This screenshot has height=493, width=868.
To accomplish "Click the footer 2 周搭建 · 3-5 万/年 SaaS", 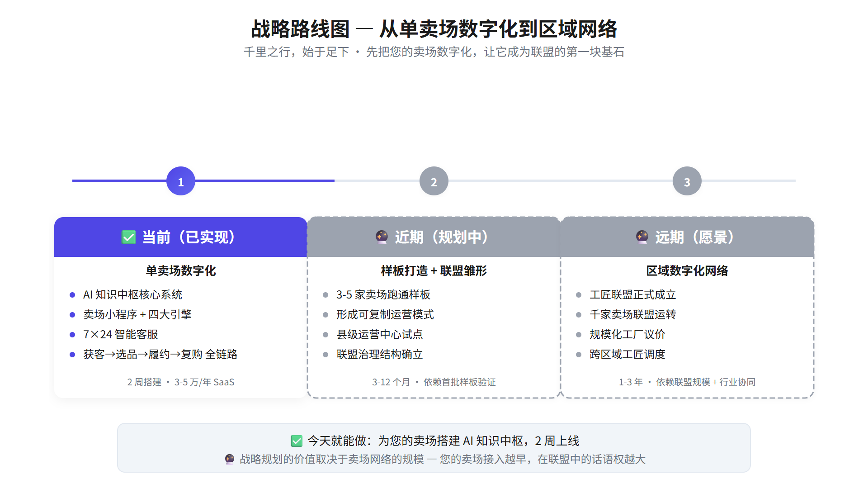I will pyautogui.click(x=181, y=382).
